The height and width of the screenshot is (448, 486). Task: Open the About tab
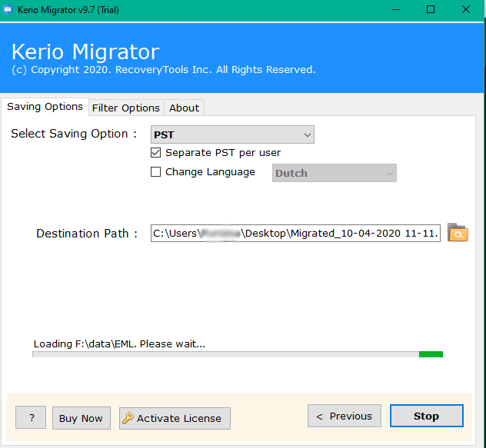pyautogui.click(x=184, y=108)
